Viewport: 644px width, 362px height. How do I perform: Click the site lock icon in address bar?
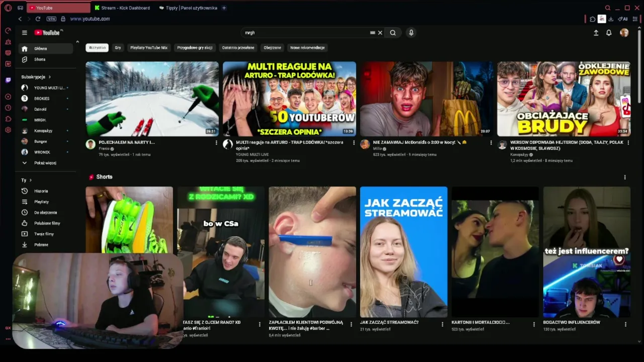coord(63,19)
